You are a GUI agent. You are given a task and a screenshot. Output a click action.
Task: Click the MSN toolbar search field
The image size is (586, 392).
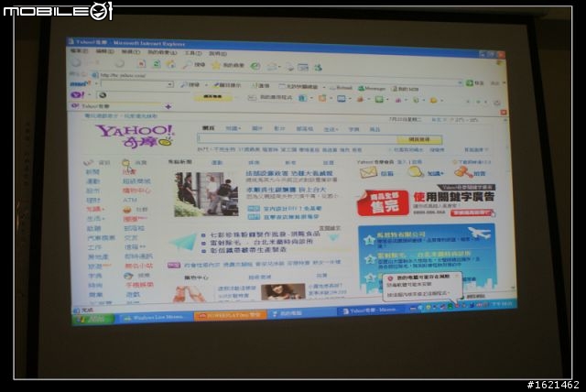pyautogui.click(x=134, y=84)
